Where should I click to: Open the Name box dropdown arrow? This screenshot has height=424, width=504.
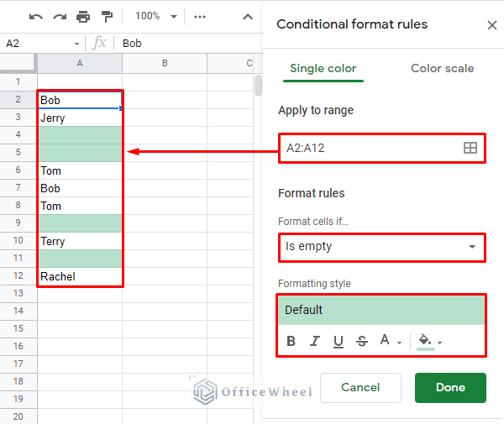tap(77, 43)
